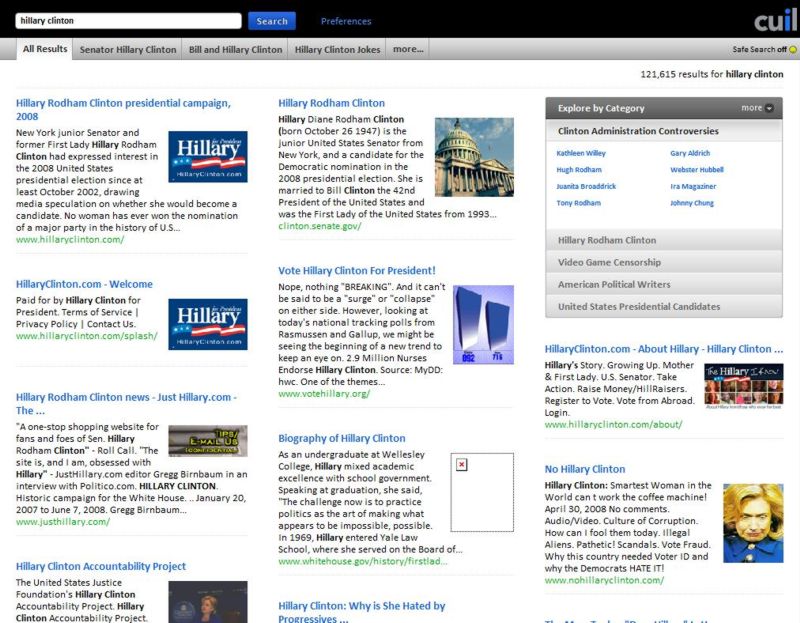Open Why is She Hated by Progressives result
The image size is (800, 623).
tap(361, 611)
